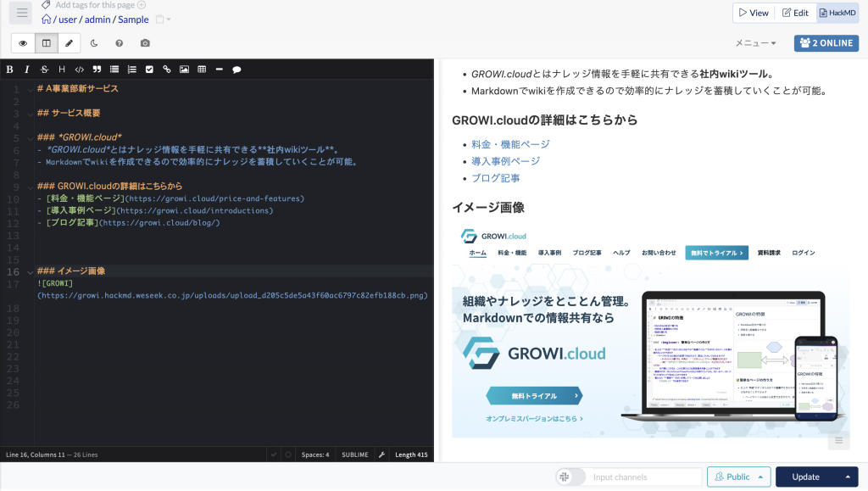This screenshot has width=868, height=491.
Task: Insert a bulleted list
Action: (x=114, y=70)
